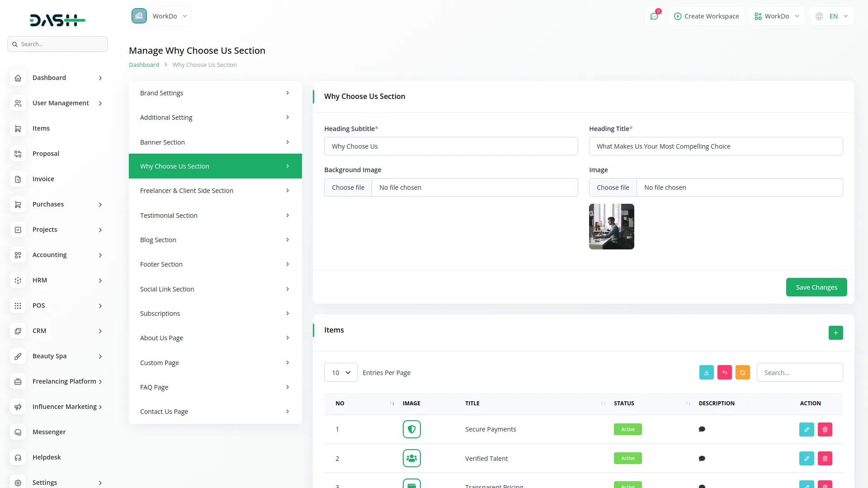Click the orange refresh icon in Items panel
The width and height of the screenshot is (868, 488).
[x=743, y=372]
